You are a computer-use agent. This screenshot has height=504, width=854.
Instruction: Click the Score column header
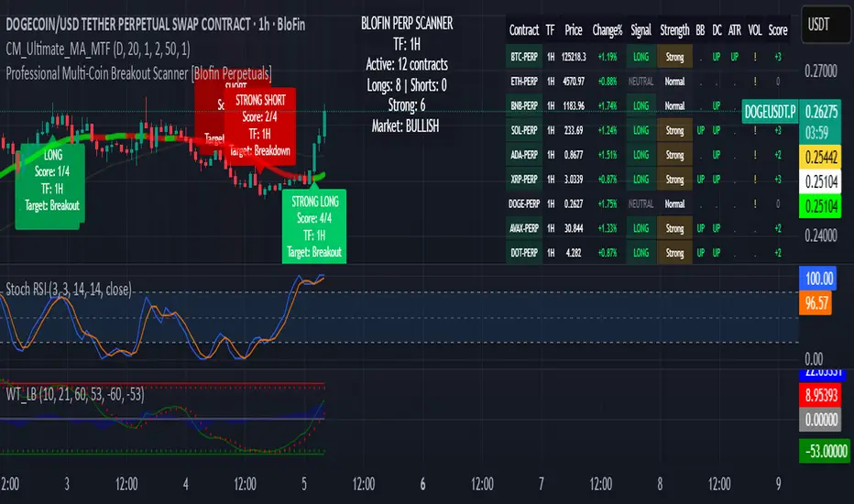pos(778,30)
